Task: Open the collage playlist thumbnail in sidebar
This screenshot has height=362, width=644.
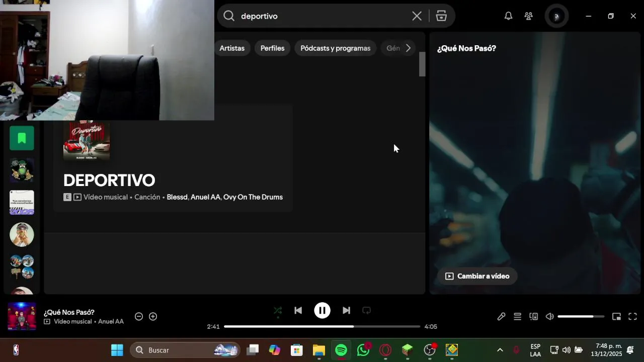Action: tap(22, 267)
